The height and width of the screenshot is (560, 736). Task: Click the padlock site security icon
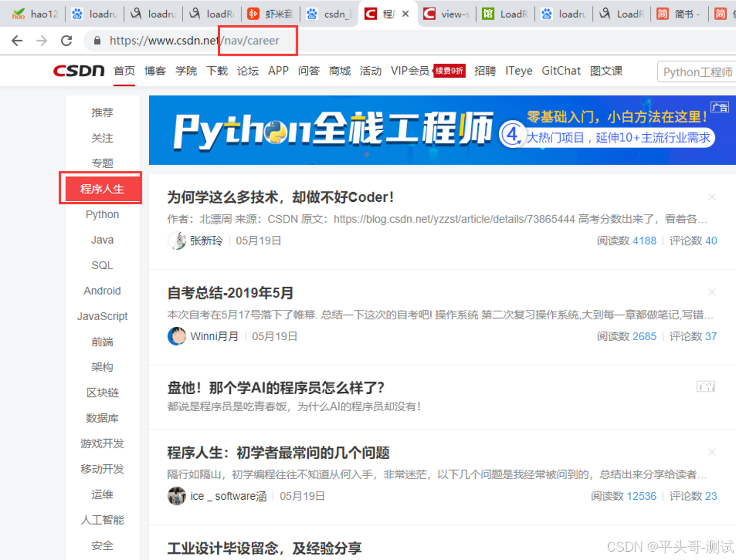pyautogui.click(x=97, y=41)
